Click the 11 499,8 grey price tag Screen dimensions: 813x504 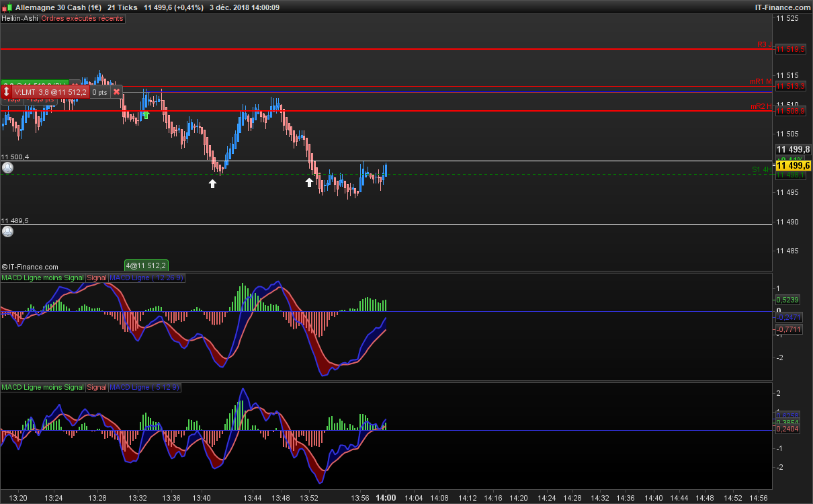[x=793, y=149]
